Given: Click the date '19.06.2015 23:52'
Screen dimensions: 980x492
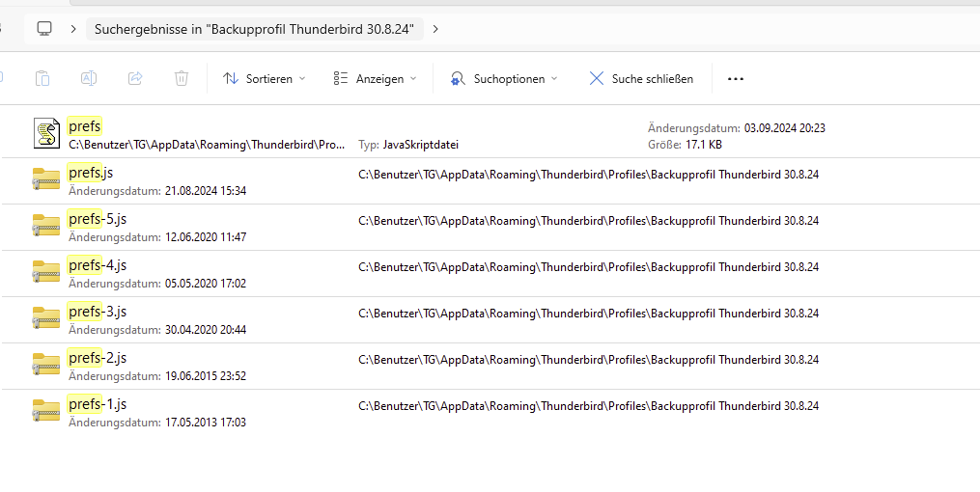Looking at the screenshot, I should tap(206, 376).
